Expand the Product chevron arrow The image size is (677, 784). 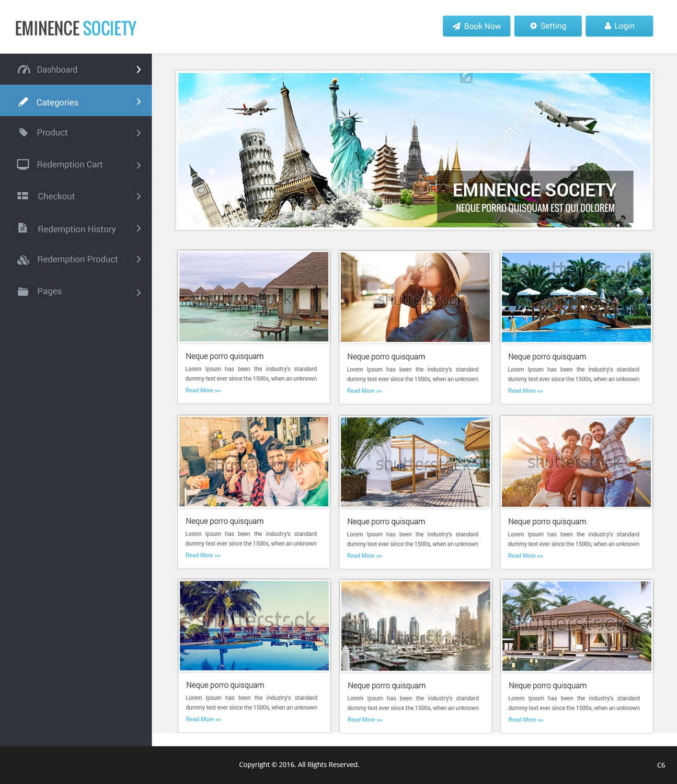pos(139,133)
